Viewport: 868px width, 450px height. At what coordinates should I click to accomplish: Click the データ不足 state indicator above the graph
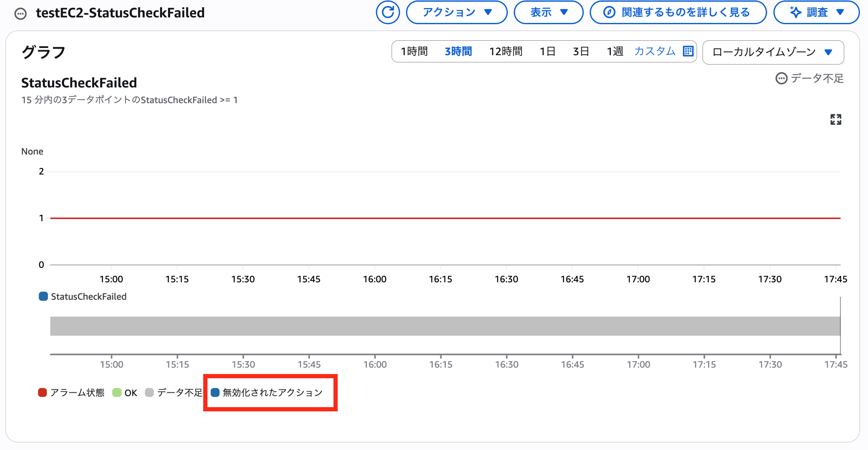tap(809, 79)
